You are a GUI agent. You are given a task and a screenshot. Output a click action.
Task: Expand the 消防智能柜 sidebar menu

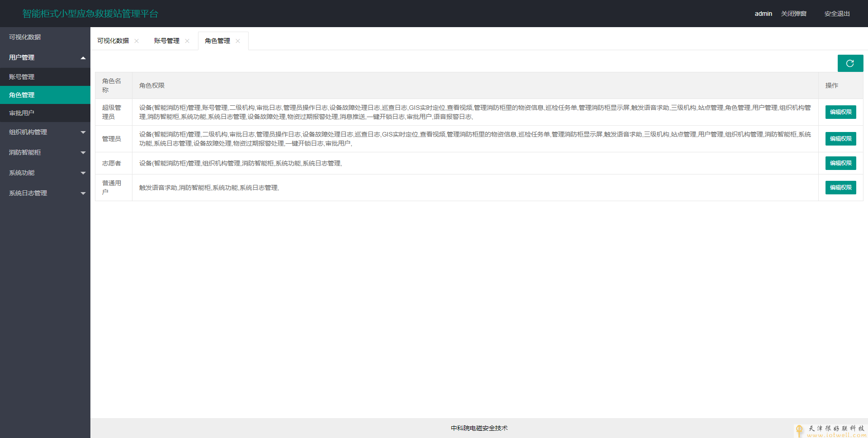[45, 152]
